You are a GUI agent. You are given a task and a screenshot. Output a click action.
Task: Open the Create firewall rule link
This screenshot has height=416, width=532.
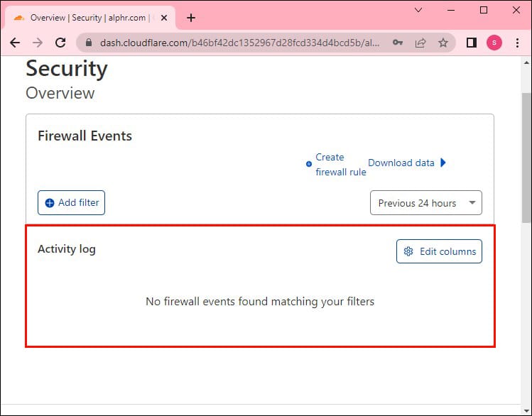[340, 165]
